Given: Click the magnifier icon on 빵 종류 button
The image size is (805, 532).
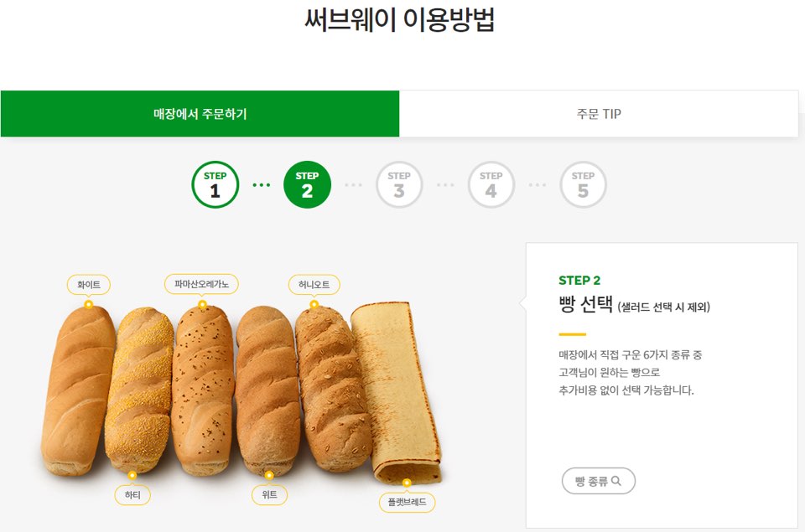Looking at the screenshot, I should [618, 480].
